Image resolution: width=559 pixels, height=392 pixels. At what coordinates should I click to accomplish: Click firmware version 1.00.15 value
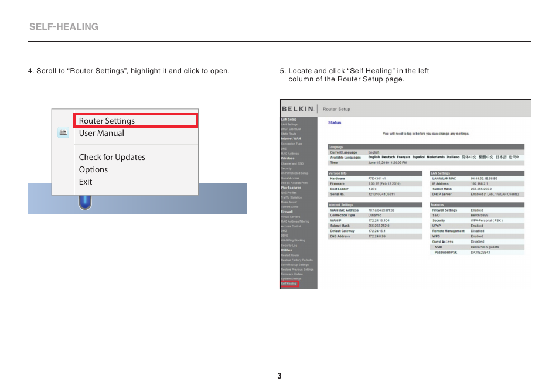(384, 184)
